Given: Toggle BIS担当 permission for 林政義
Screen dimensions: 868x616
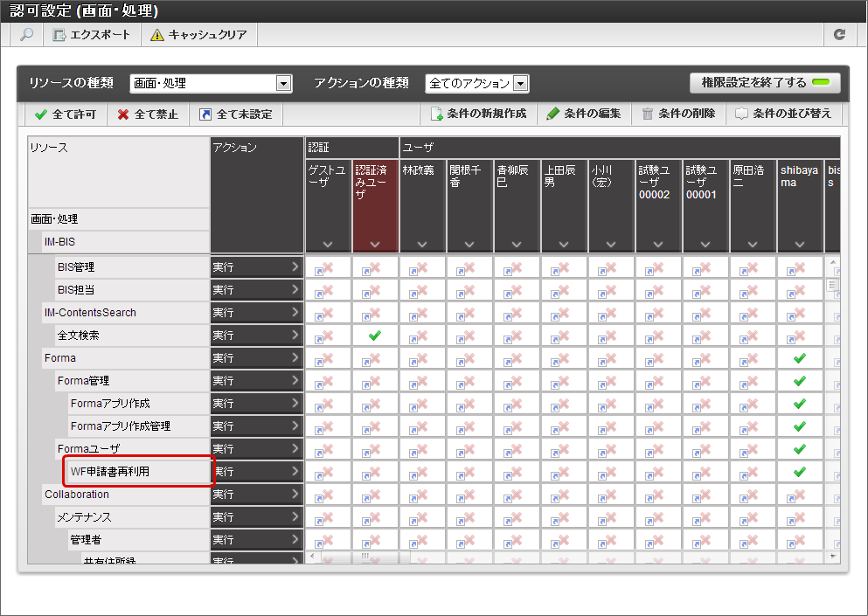Looking at the screenshot, I should (x=422, y=290).
